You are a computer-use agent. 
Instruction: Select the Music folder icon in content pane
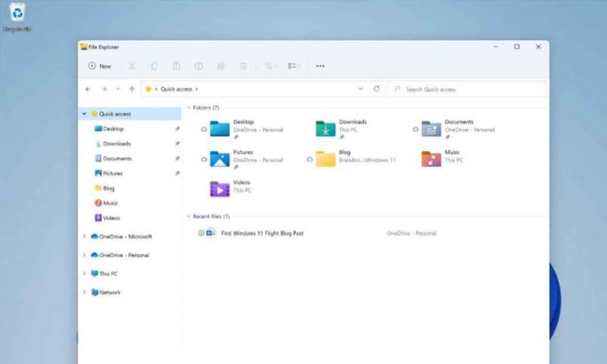[431, 159]
